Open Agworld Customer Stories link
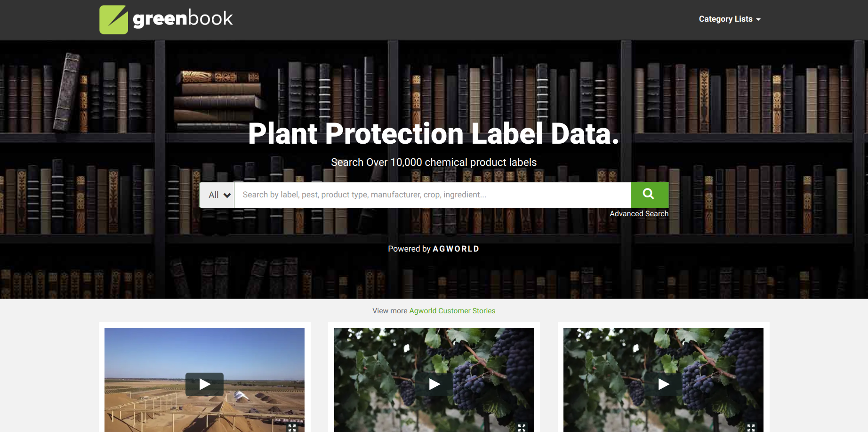 (452, 311)
